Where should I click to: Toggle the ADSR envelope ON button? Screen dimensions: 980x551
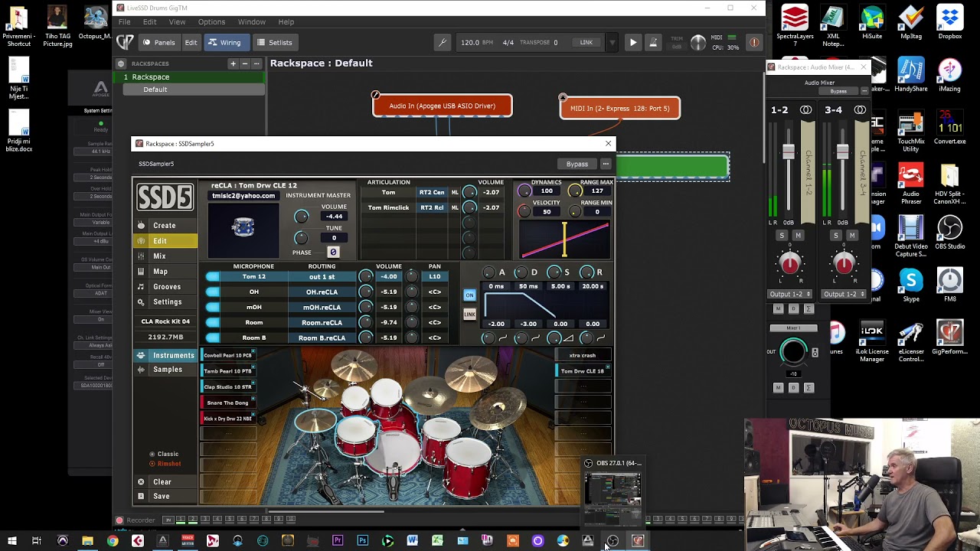469,295
